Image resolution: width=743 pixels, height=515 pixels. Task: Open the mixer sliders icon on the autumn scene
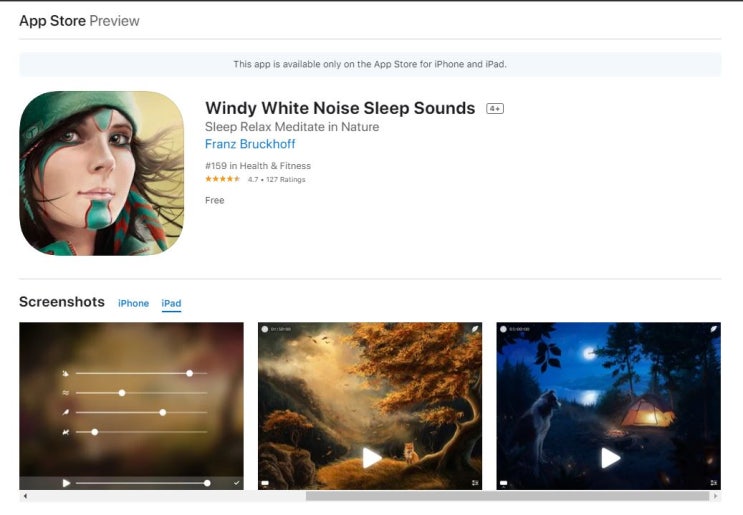pos(475,483)
